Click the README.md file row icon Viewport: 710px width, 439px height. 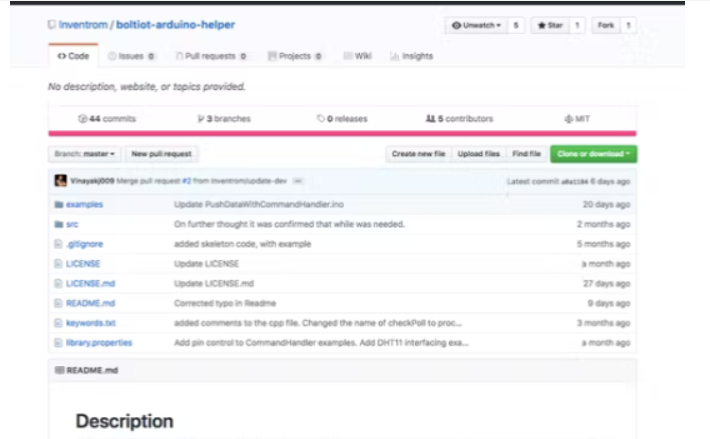coord(58,303)
